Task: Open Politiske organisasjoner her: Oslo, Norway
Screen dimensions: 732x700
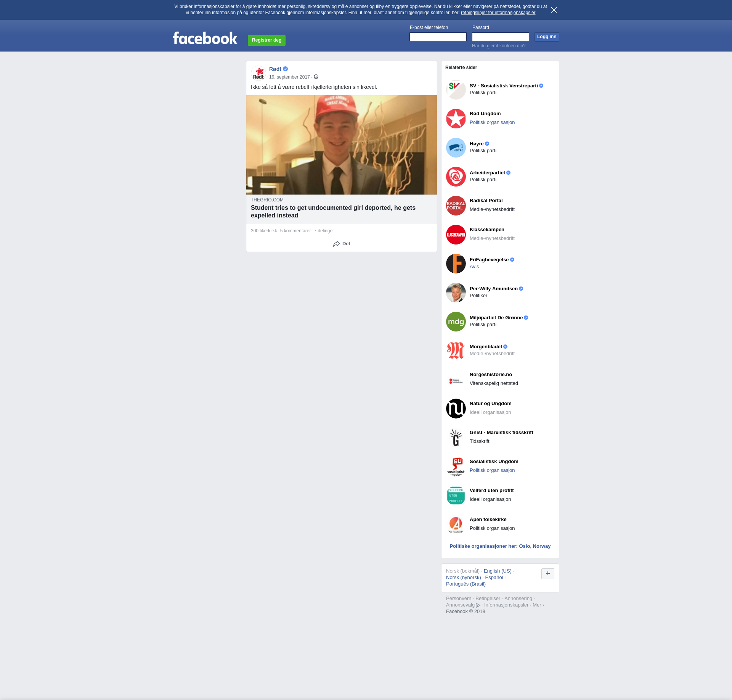Action: coord(500,546)
